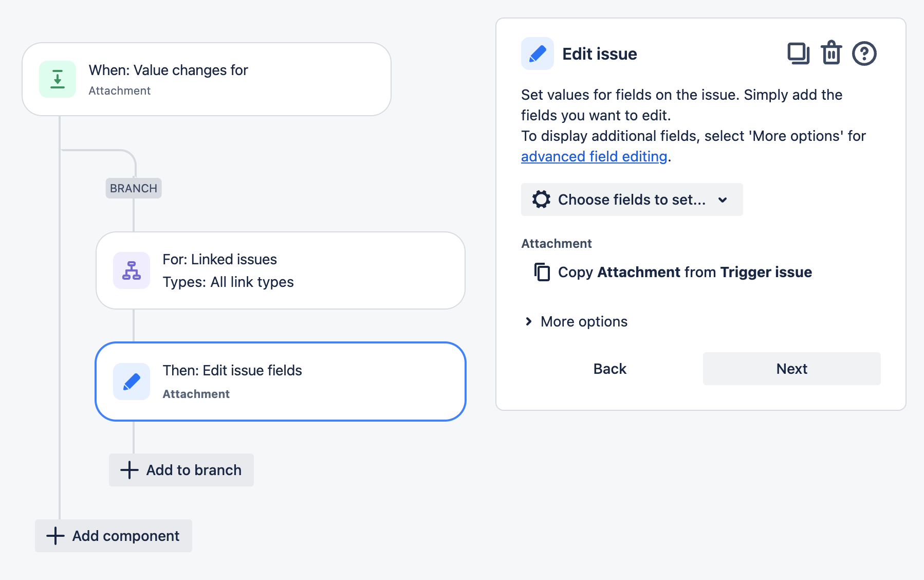Select the When: Value changes for trigger card
Screen dimensions: 924x580
[206, 78]
